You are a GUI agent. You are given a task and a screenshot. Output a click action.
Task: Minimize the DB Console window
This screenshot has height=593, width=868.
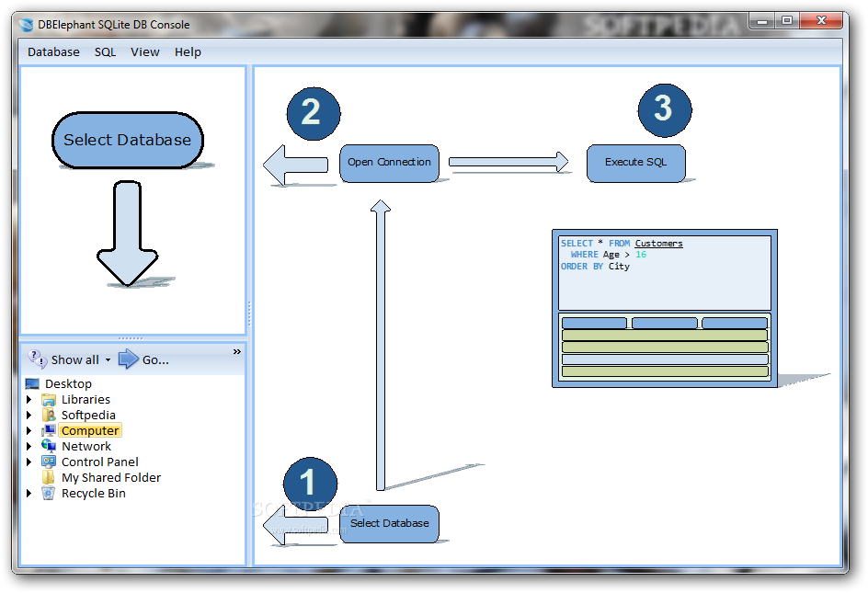762,21
